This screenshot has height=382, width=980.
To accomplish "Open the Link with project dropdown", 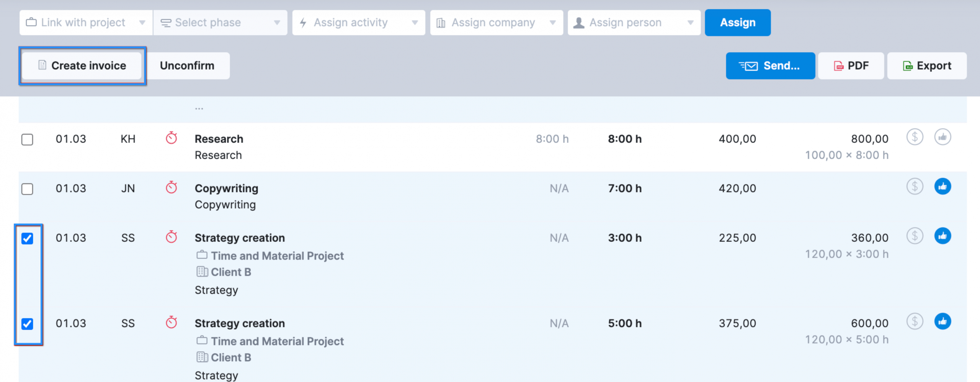I will [x=86, y=23].
